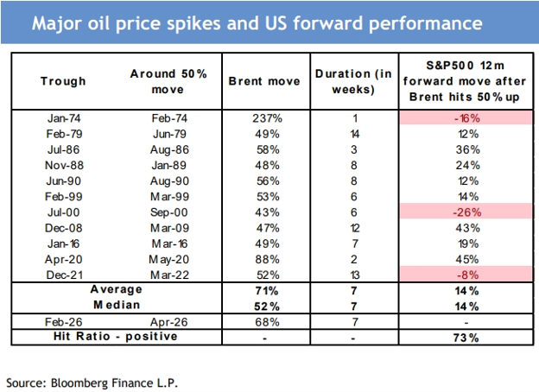Screen dimensions: 539x392
Task: Select the Apr-20 trough date
Action: [64, 259]
